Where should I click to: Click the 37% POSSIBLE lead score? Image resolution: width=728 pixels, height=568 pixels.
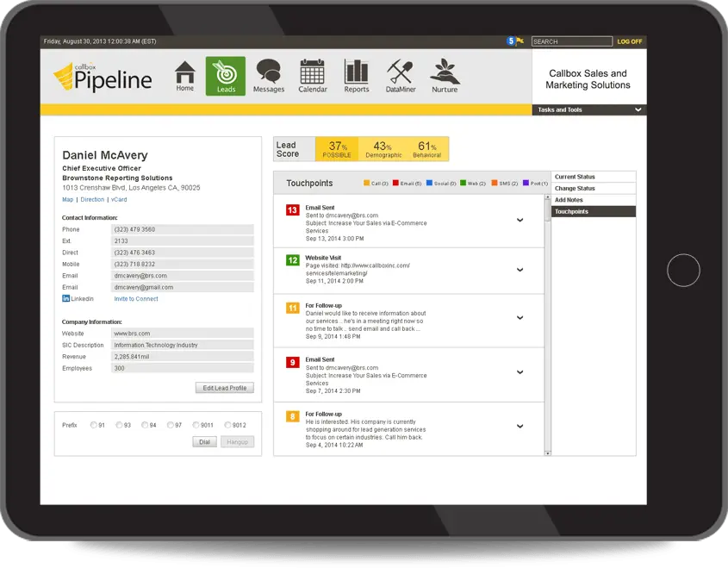pyautogui.click(x=337, y=149)
